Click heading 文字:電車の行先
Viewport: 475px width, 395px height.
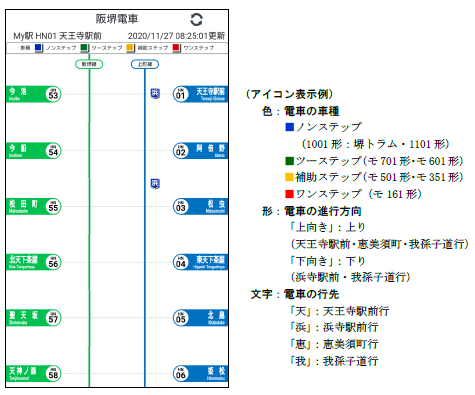pyautogui.click(x=295, y=294)
